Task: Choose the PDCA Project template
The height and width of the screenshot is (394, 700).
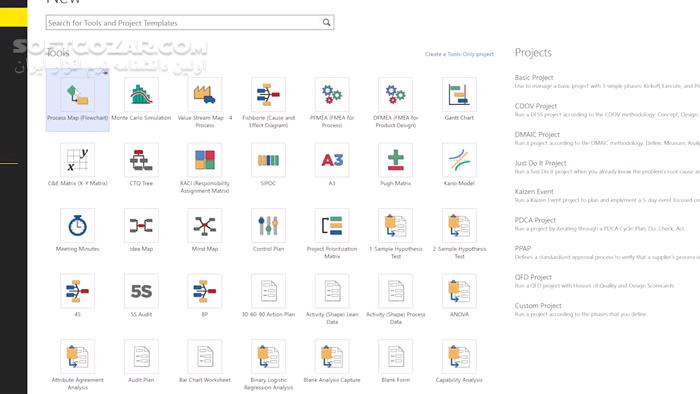Action: coord(535,220)
